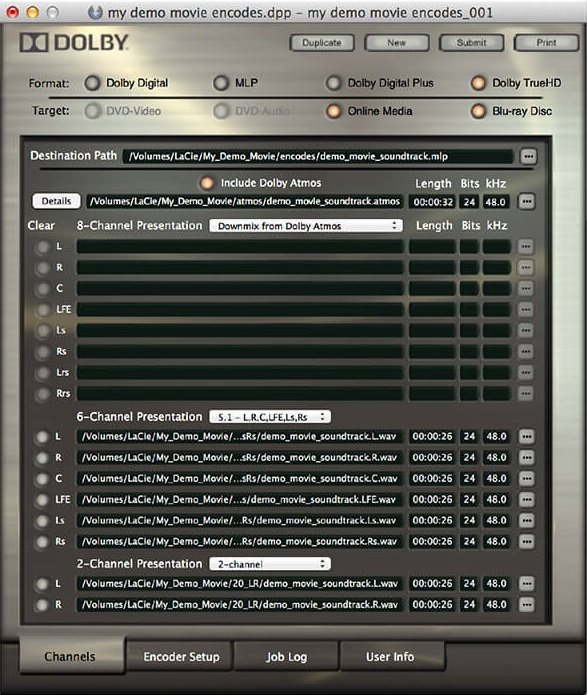Switch to the Channels tab
Image resolution: width=587 pixels, height=695 pixels.
72,656
